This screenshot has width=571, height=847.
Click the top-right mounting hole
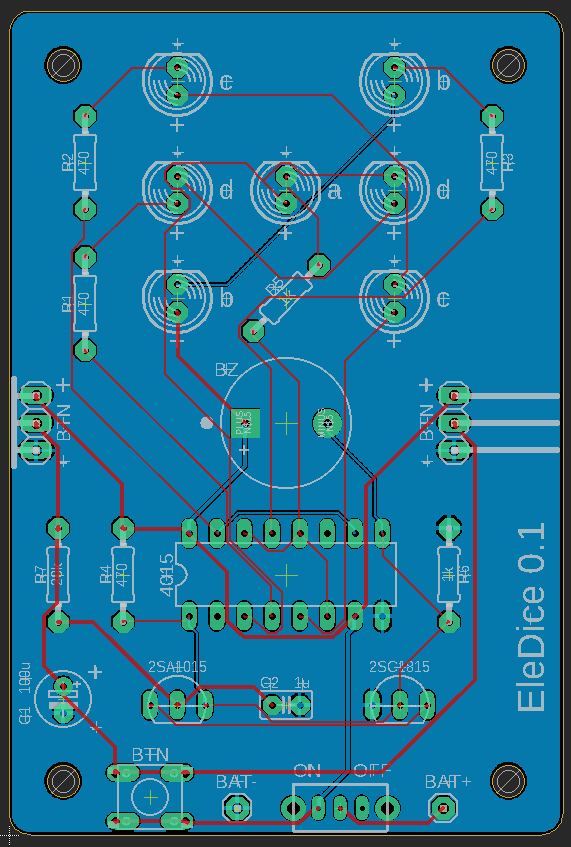[508, 65]
